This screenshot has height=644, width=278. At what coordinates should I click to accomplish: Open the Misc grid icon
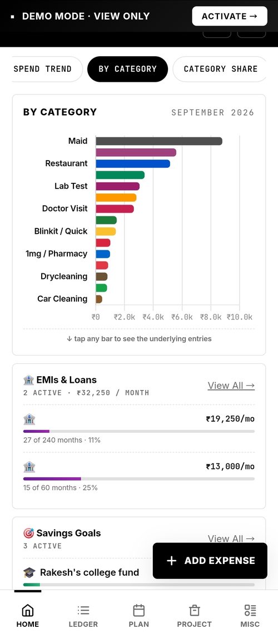[250, 610]
